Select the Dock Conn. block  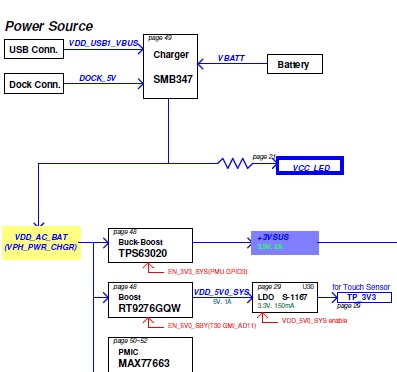[x=34, y=84]
